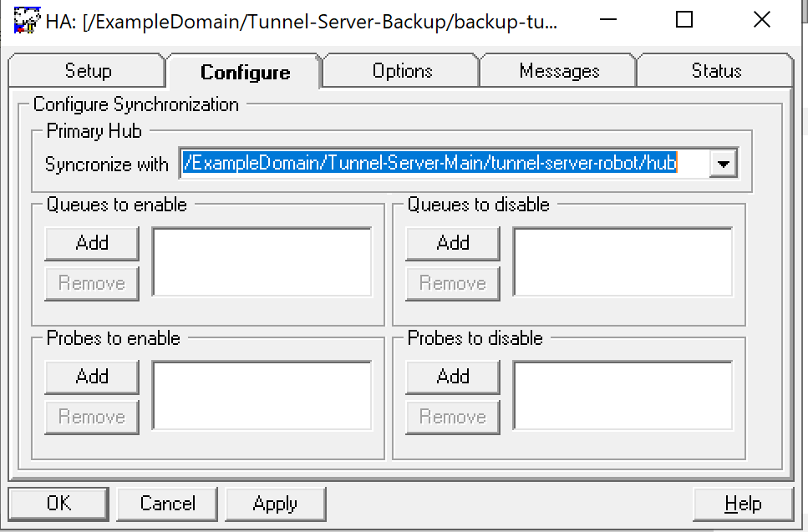Add a probe to disable

click(x=453, y=377)
